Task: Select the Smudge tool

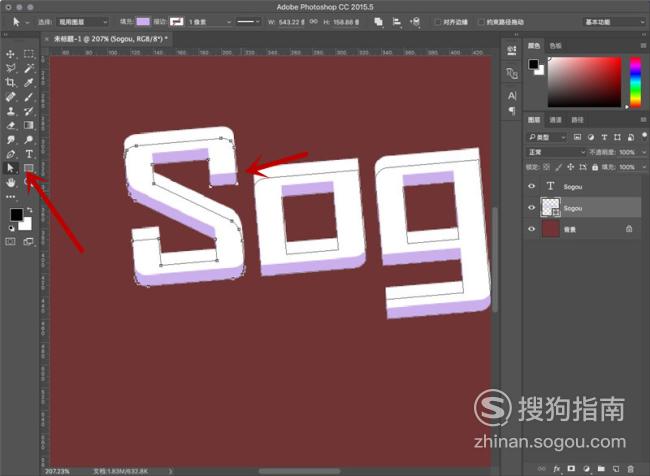Action: click(x=10, y=140)
